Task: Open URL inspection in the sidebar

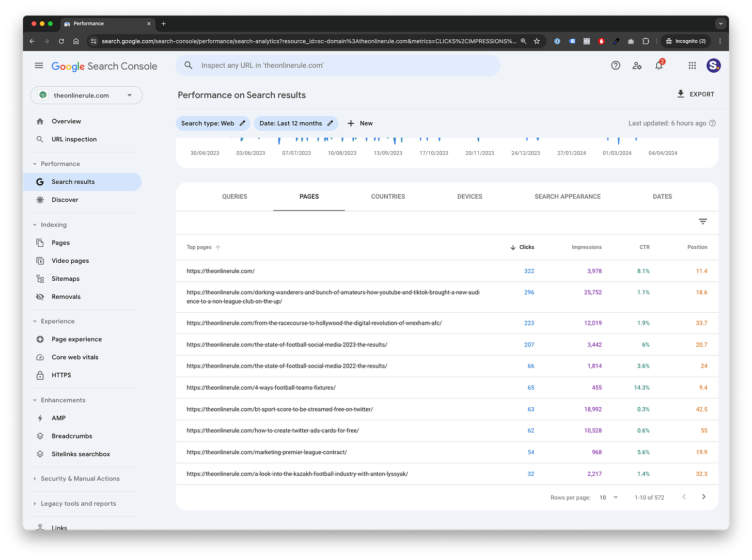Action: (x=74, y=139)
